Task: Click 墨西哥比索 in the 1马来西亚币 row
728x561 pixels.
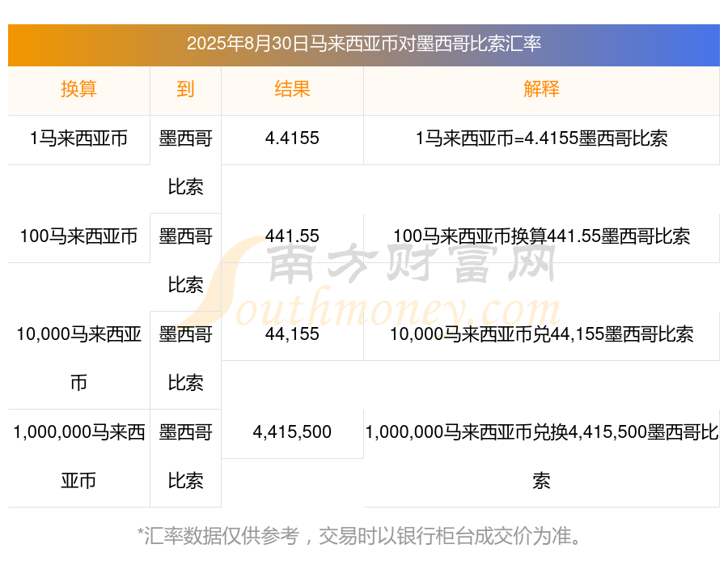Action: 185,163
